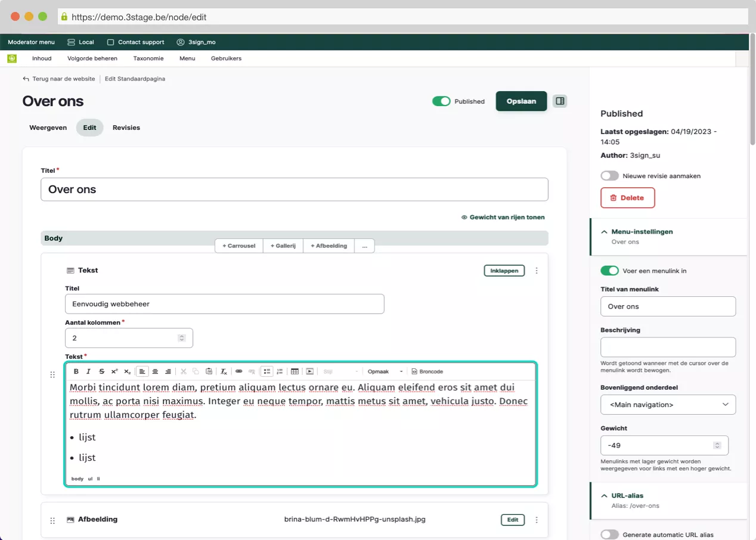Screen dimensions: 756x540
Task: Toggle the sidebar panel icon next to Opslaan
Action: (560, 101)
